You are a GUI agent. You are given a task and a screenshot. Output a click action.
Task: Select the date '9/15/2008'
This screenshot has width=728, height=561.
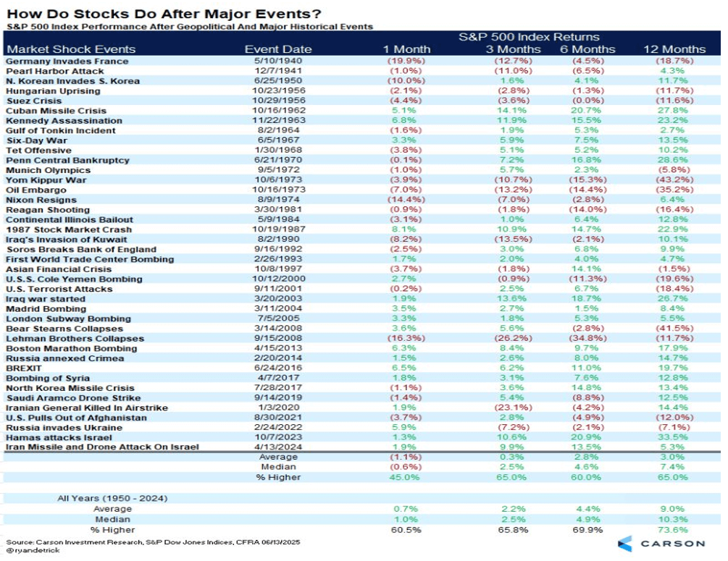point(278,338)
